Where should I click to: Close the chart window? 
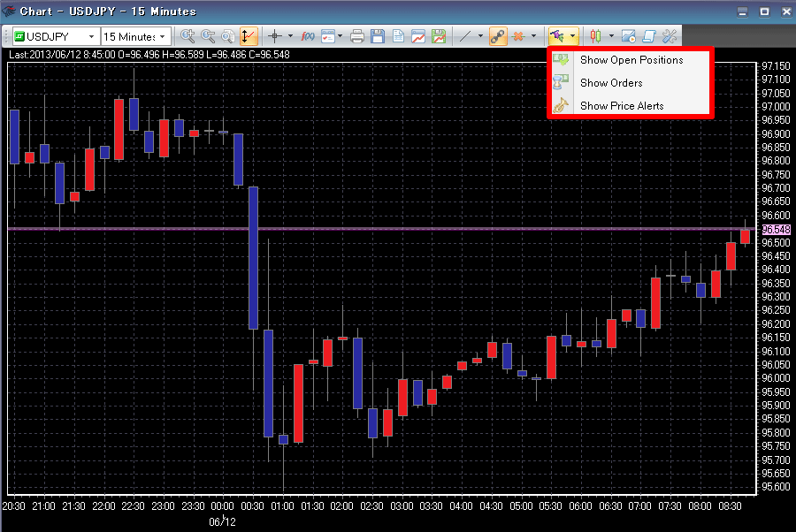pos(786,11)
